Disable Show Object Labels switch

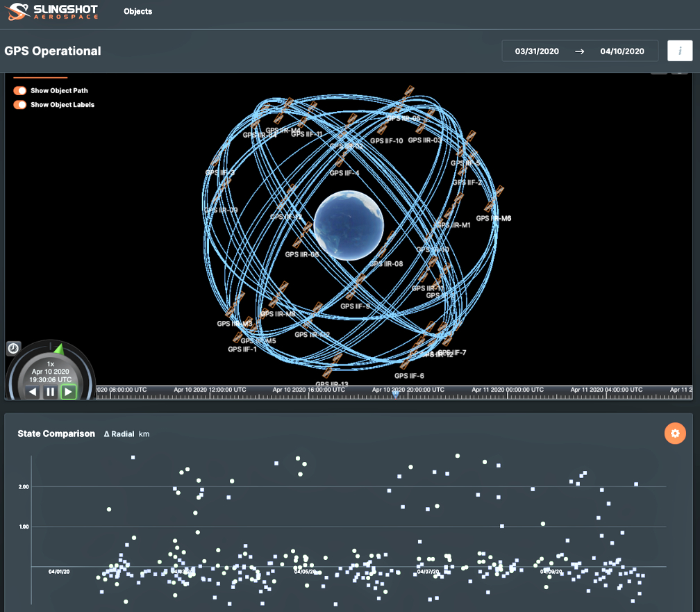[x=20, y=105]
